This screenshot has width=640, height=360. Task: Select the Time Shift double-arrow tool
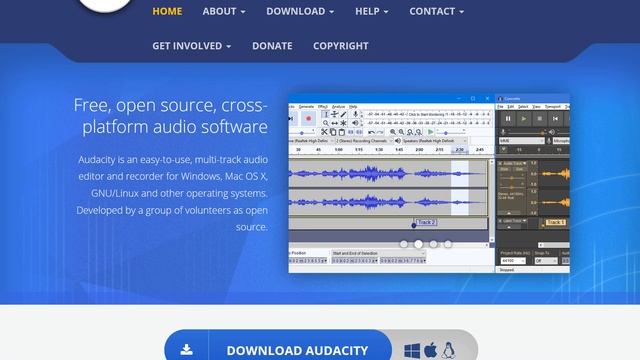pos(335,123)
